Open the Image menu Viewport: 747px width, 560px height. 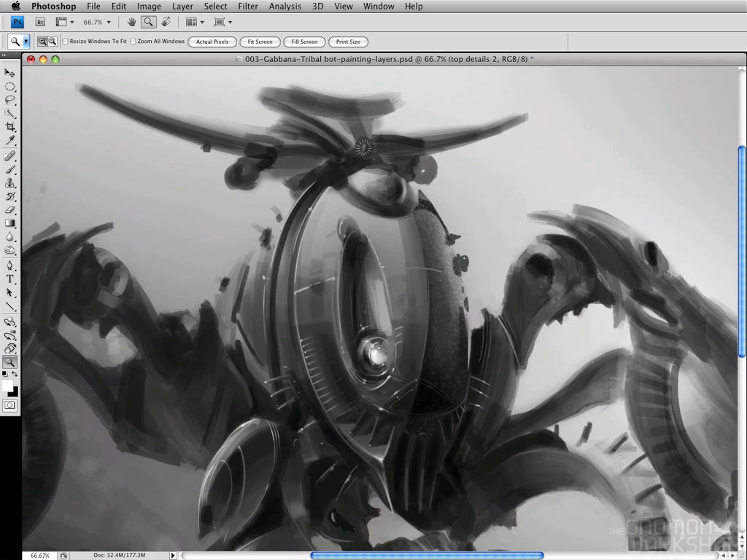pos(149,6)
